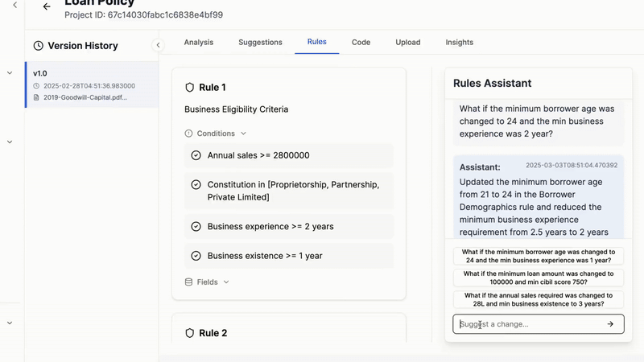Click the shield icon beside Rule 1
Viewport: 644px width, 362px height.
pos(190,87)
